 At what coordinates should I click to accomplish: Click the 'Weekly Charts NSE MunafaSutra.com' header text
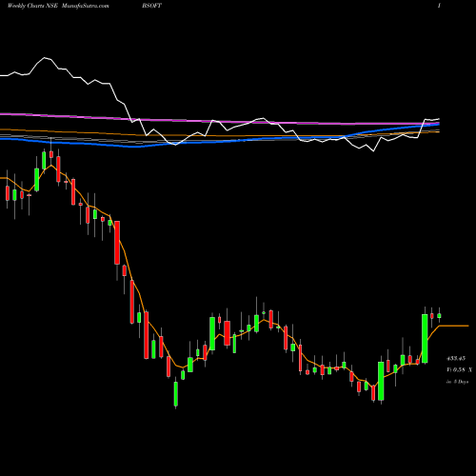click(x=58, y=6)
